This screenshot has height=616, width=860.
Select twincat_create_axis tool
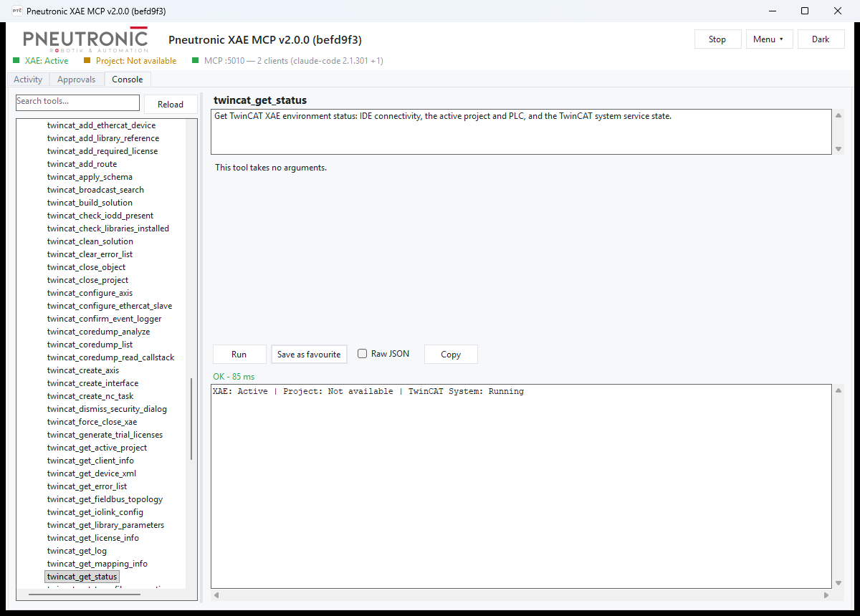[x=83, y=370]
